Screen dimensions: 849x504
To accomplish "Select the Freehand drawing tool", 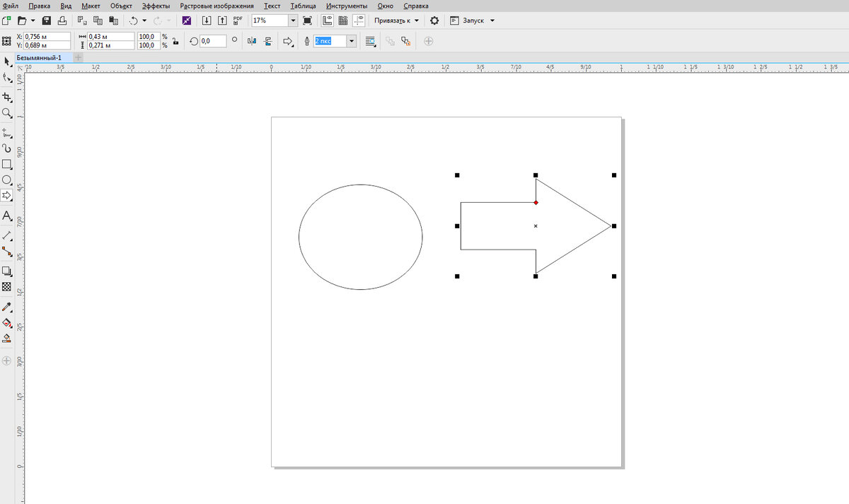I will pos(7,131).
